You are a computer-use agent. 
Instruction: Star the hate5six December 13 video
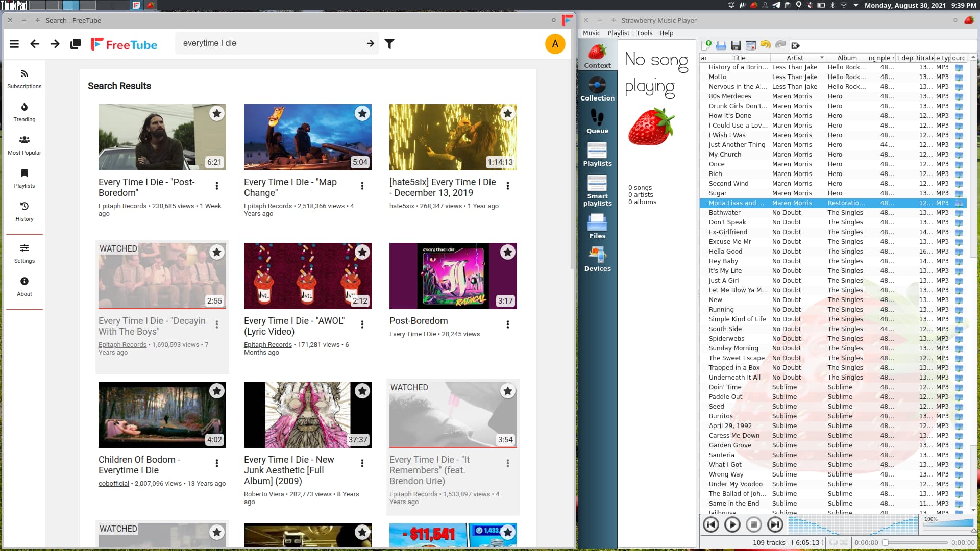tap(508, 113)
